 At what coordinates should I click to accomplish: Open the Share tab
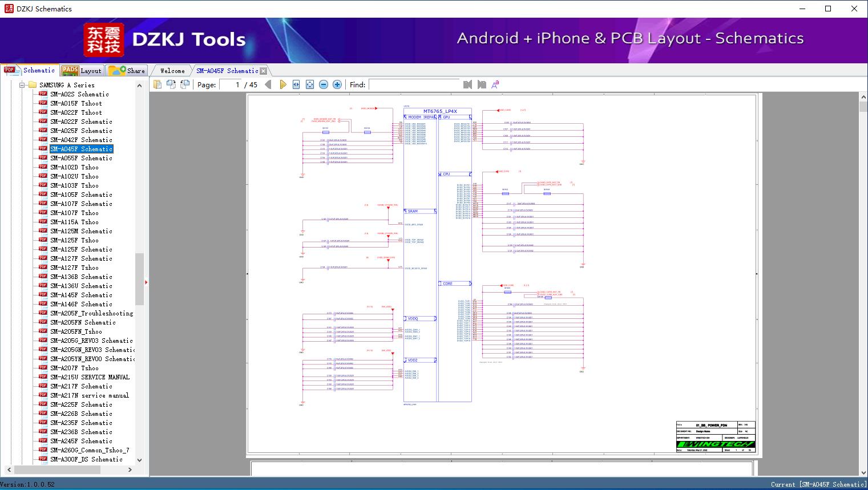coord(127,71)
